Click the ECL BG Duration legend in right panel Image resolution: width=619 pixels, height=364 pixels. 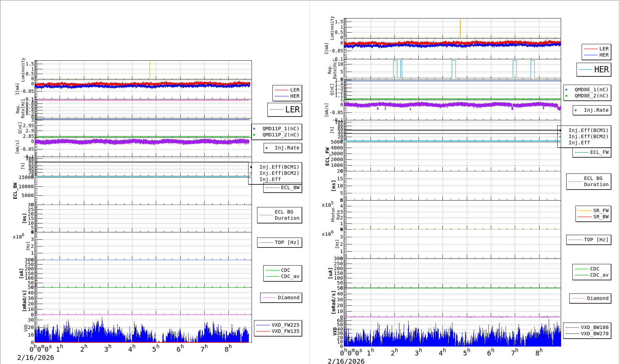[589, 181]
